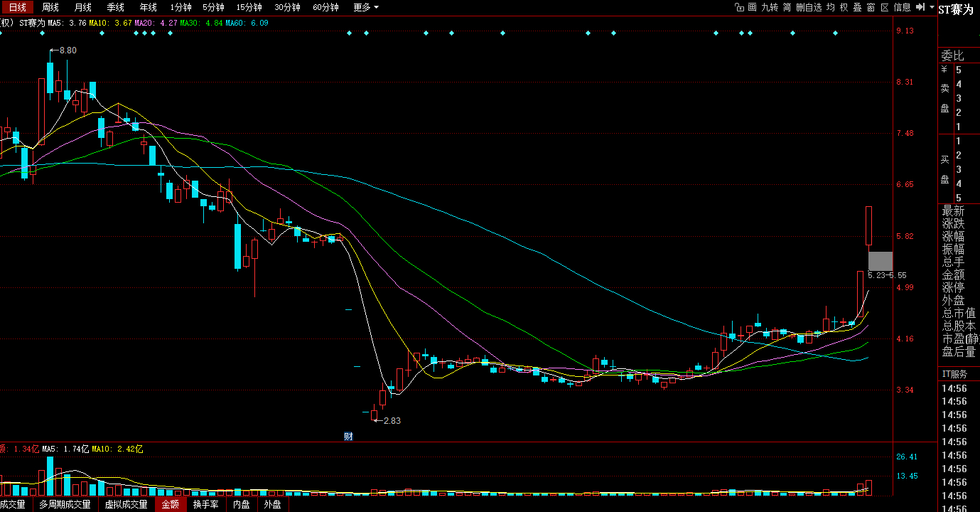Viewport: 980px width, 512px height.
Task: Click the 总市值 market cap row
Action: pyautogui.click(x=959, y=314)
